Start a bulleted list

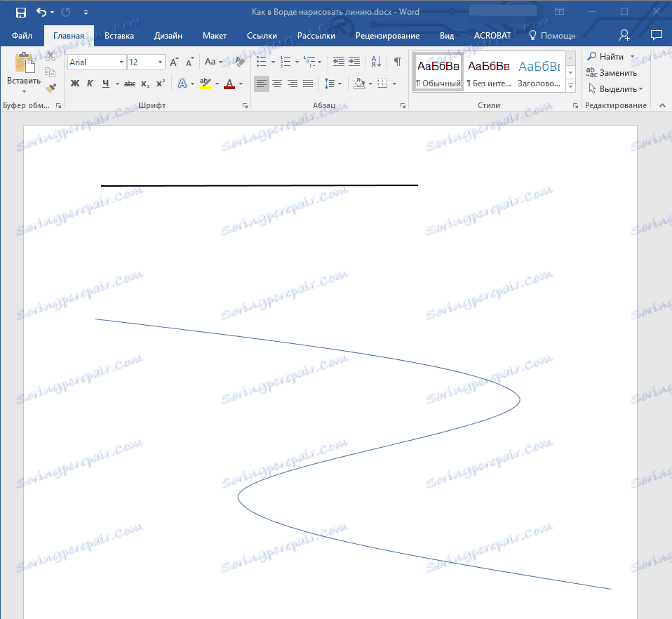(x=262, y=62)
